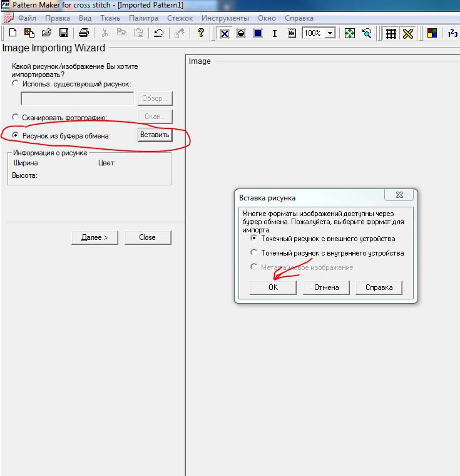Open the 100% zoom dropdown
The height and width of the screenshot is (476, 460).
pos(330,33)
